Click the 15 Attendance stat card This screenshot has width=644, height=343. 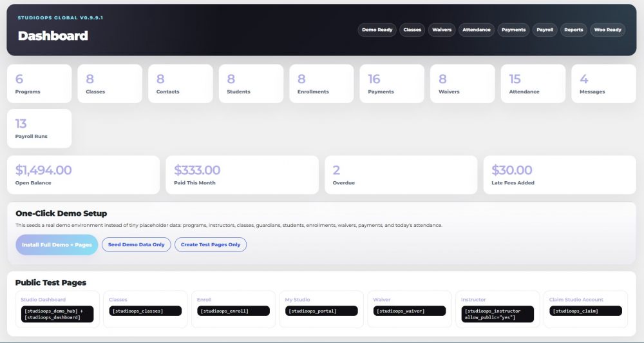click(x=533, y=83)
